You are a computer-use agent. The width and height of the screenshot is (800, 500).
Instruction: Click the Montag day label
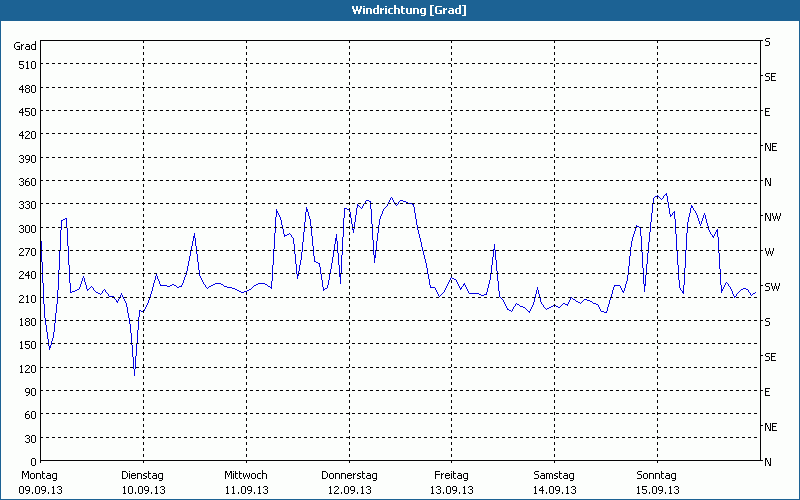tap(39, 476)
